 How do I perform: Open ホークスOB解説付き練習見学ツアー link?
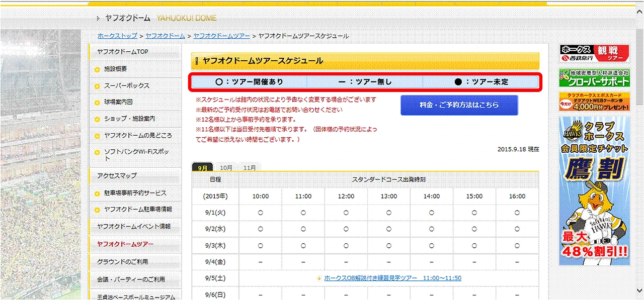pyautogui.click(x=392, y=278)
